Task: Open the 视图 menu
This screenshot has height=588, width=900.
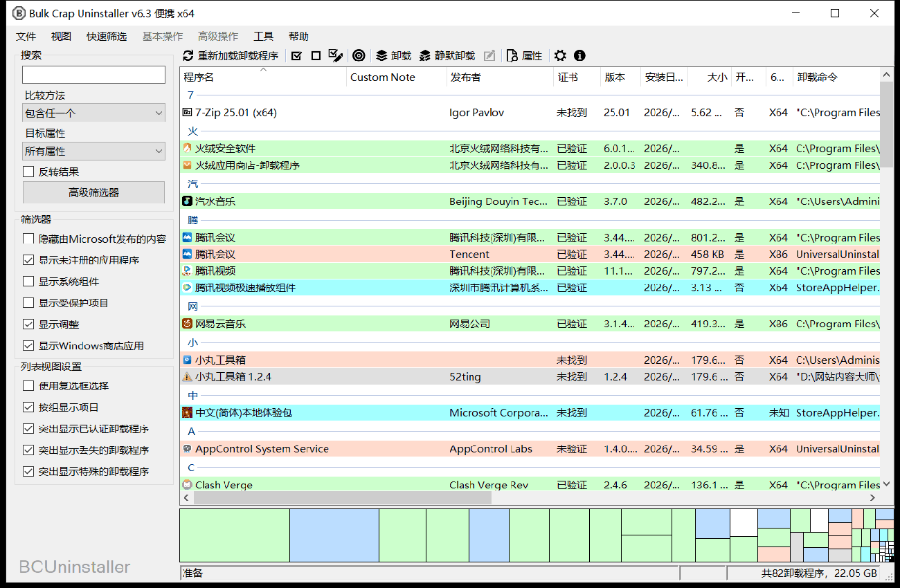Action: pos(61,37)
